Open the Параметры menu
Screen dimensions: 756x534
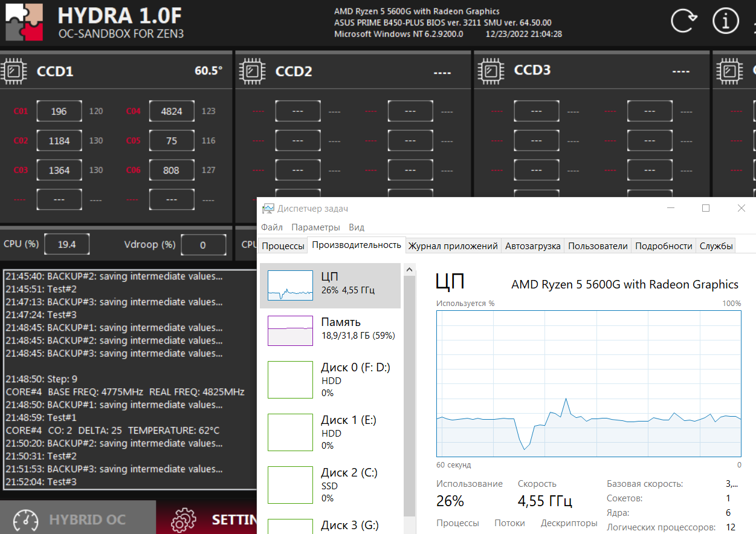315,227
